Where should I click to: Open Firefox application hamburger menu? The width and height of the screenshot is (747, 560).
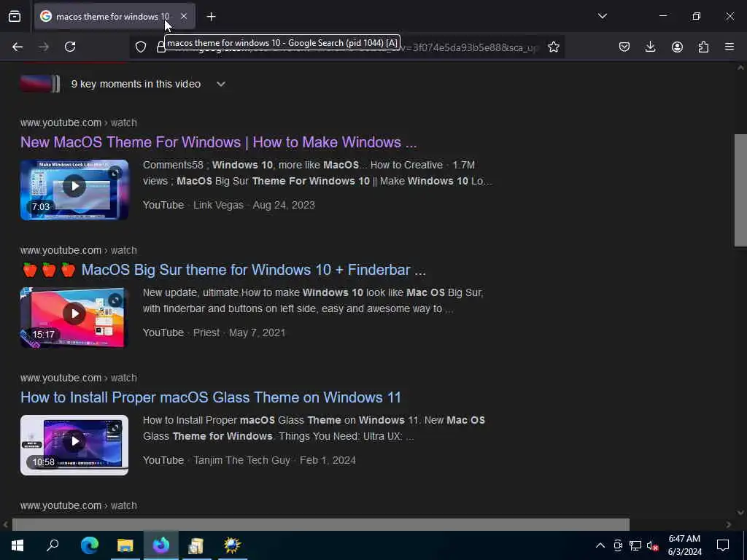[729, 47]
